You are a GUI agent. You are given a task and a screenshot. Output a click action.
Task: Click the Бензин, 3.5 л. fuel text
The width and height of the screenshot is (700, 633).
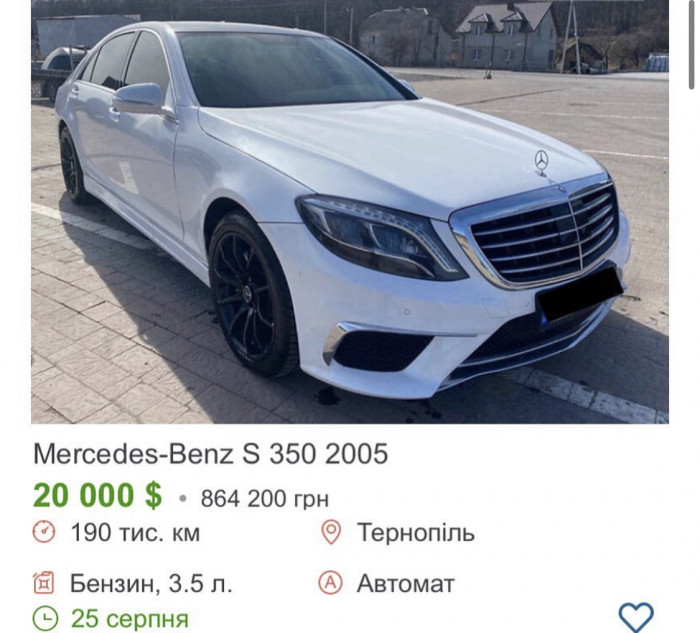151,583
